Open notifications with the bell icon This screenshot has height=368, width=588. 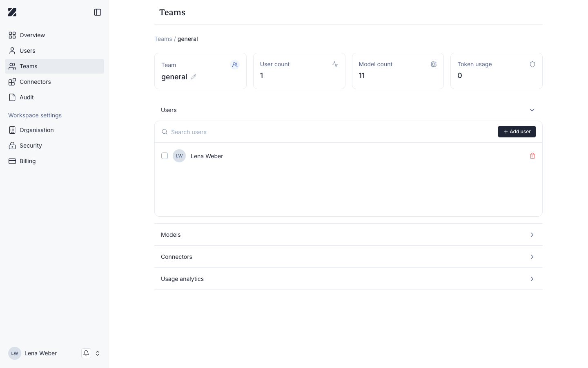pos(86,353)
